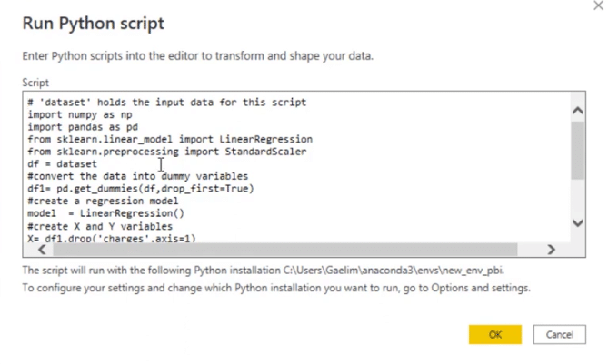Screen dimensions: 608x364
Task: Click the '#create X and Y variables' comment
Action: 100,226
